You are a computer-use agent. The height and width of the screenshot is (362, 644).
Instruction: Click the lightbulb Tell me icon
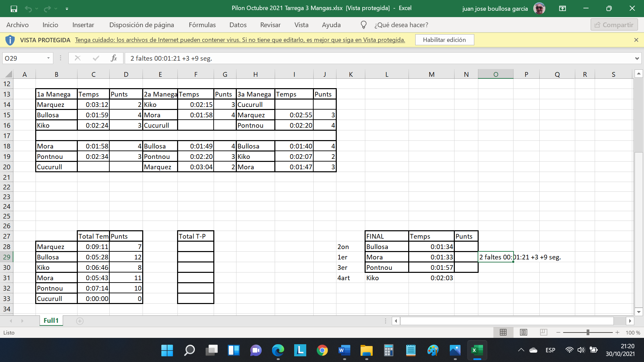pyautogui.click(x=364, y=25)
